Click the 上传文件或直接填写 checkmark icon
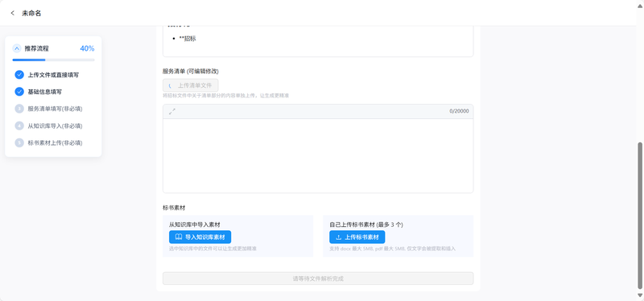The image size is (644, 301). (19, 75)
